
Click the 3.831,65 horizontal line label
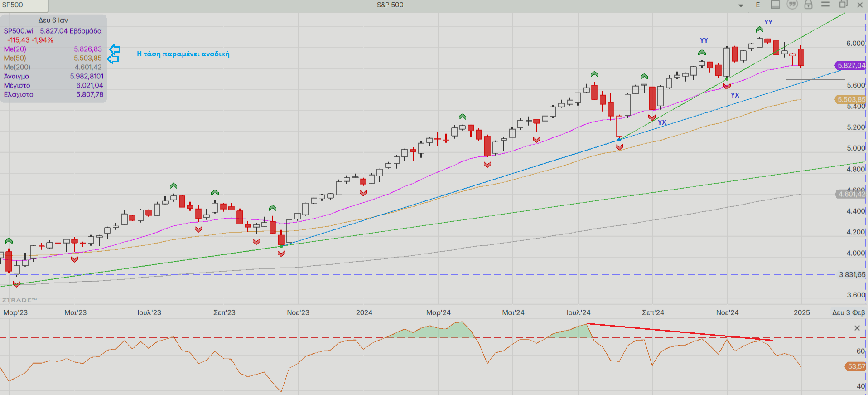tap(852, 274)
